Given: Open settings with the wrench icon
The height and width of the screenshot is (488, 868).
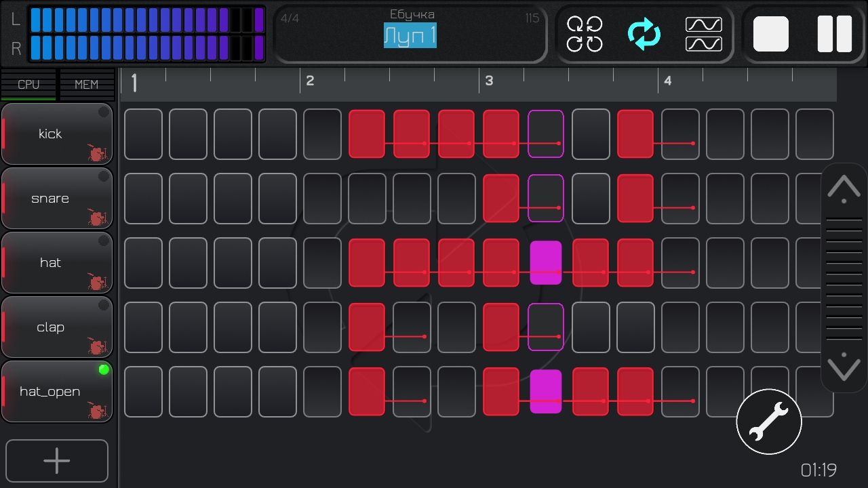Looking at the screenshot, I should (x=769, y=422).
